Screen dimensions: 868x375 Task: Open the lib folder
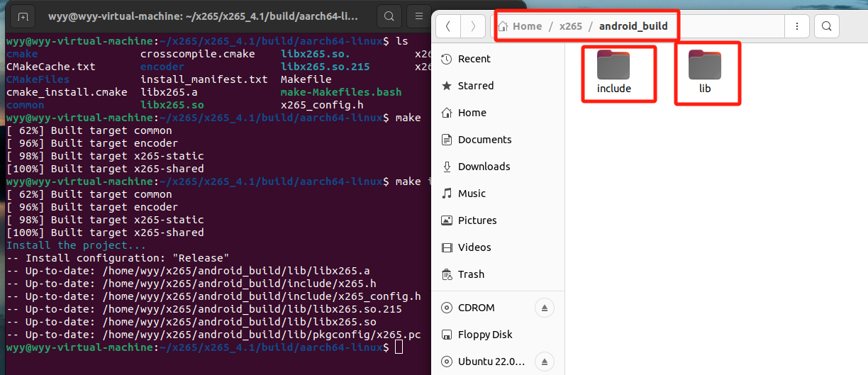click(x=705, y=72)
